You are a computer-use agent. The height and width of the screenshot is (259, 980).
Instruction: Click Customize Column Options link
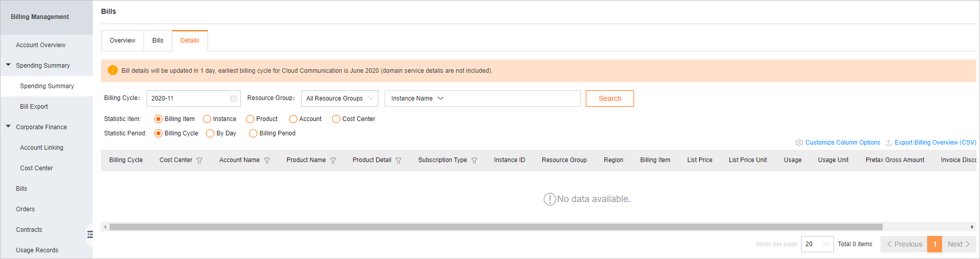843,143
